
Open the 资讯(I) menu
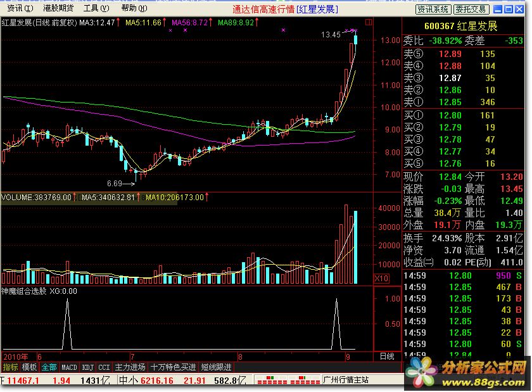click(20, 8)
